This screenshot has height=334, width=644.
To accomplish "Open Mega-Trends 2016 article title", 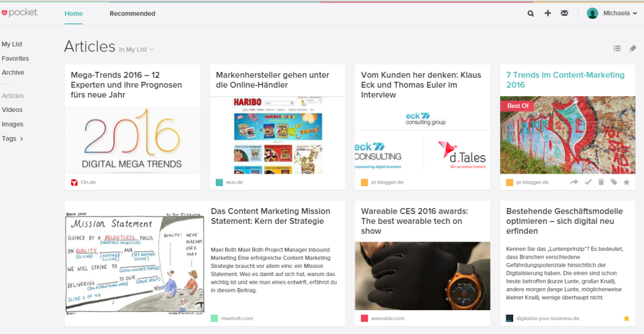I will coord(126,85).
